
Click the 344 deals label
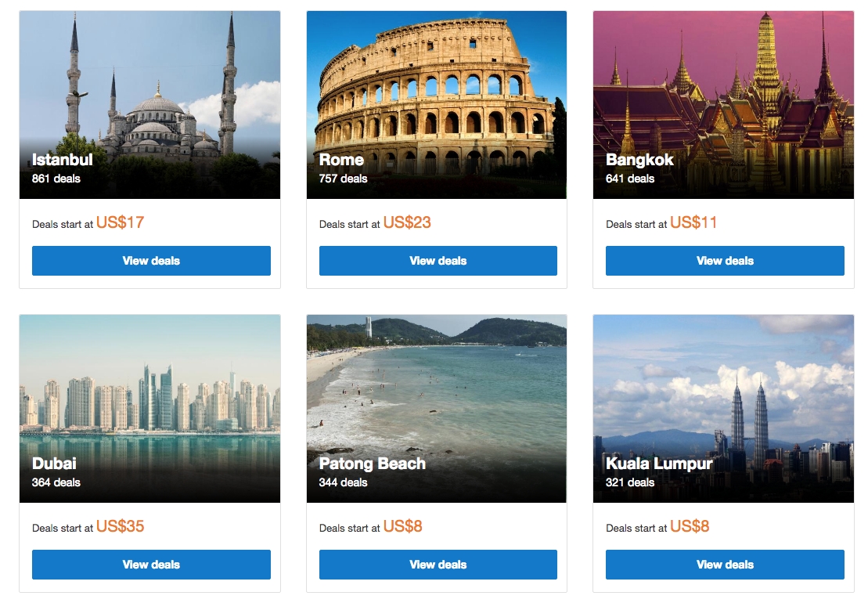coord(344,482)
